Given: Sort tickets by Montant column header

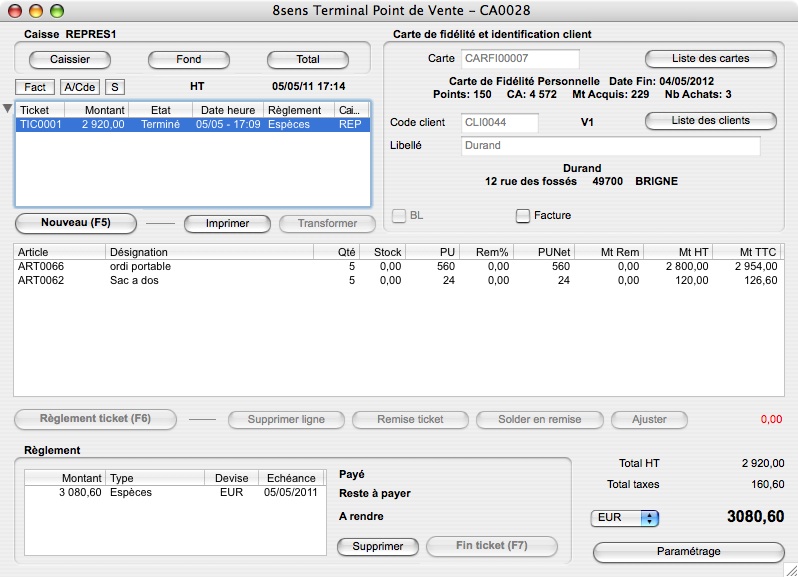Looking at the screenshot, I should [97, 110].
